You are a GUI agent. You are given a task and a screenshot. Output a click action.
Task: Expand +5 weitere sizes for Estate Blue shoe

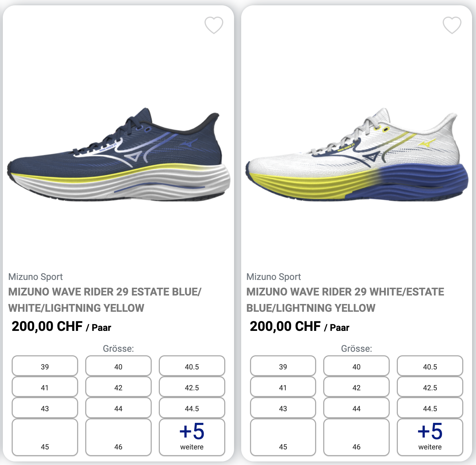pyautogui.click(x=192, y=437)
